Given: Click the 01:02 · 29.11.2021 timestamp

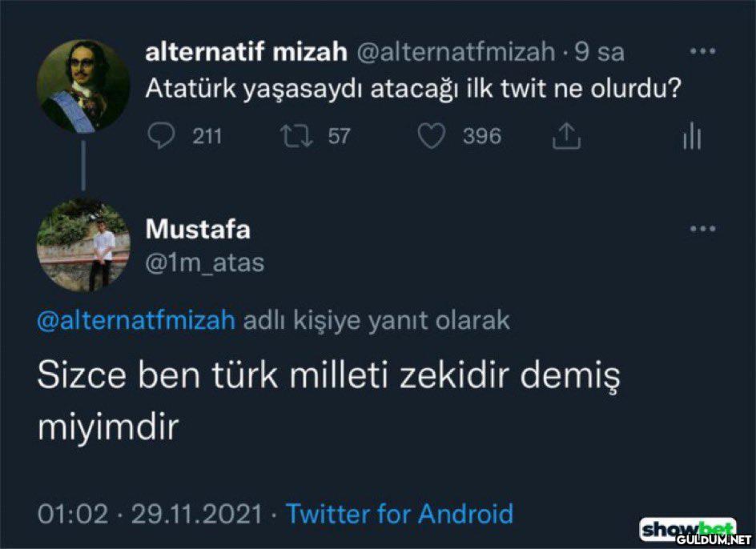Looking at the screenshot, I should click(x=150, y=513).
